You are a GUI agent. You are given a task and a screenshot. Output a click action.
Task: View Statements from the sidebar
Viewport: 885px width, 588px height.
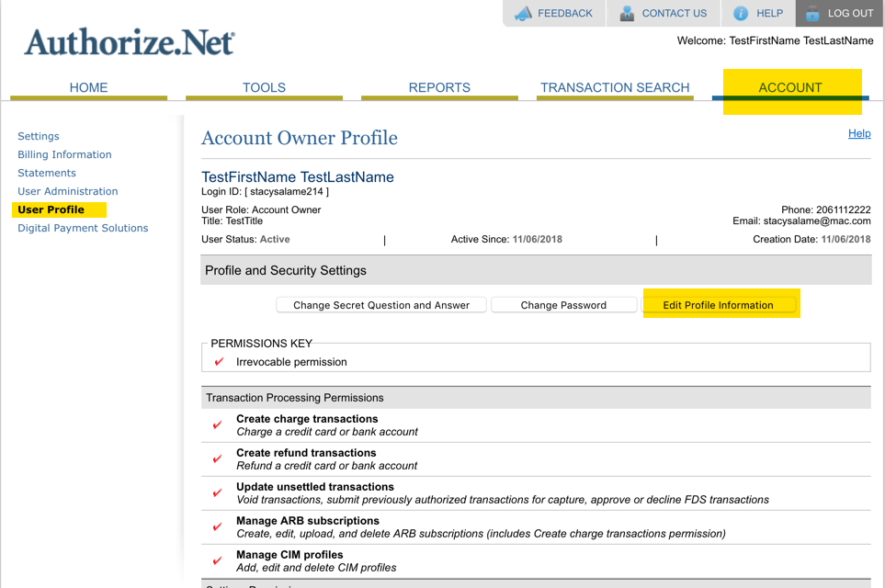pos(47,173)
